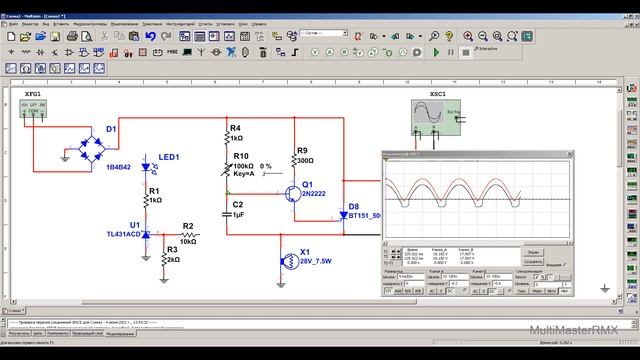Screen dimensions: 640x360
Task: Click the Экран button in oscilloscope
Action: click(x=533, y=252)
